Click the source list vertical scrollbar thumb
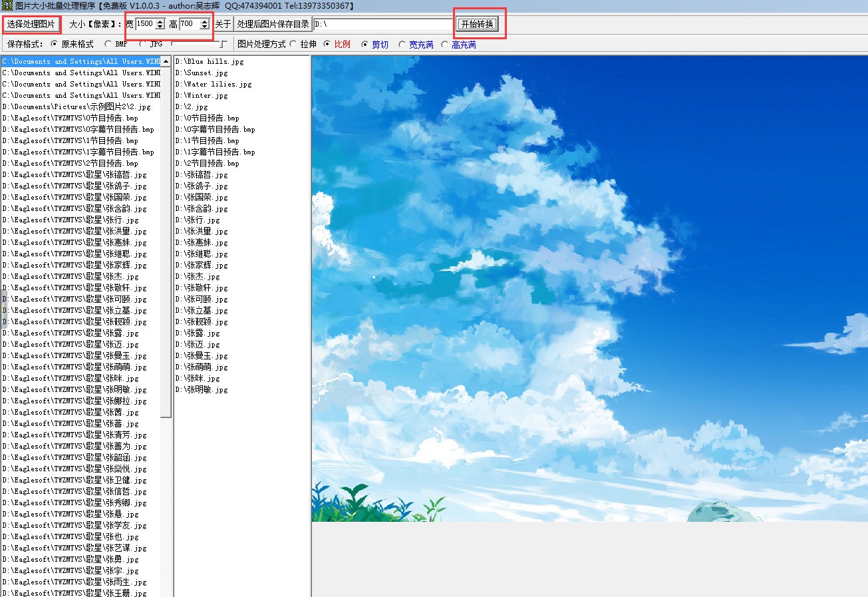Viewport: 868px width, 597px height. tap(166, 242)
